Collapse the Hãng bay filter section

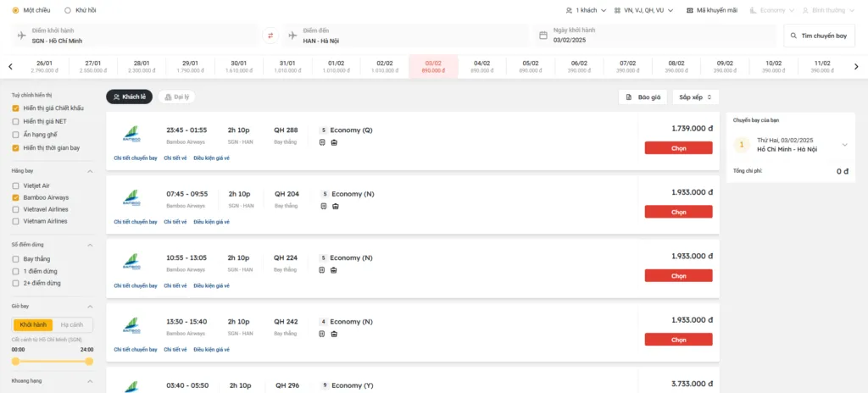pyautogui.click(x=90, y=171)
